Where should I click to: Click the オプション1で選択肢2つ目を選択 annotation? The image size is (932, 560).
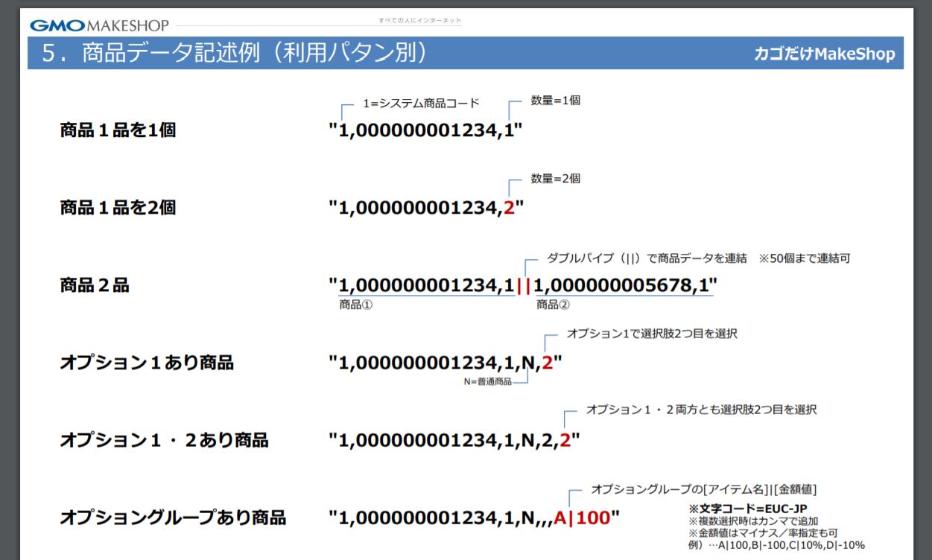point(652,334)
